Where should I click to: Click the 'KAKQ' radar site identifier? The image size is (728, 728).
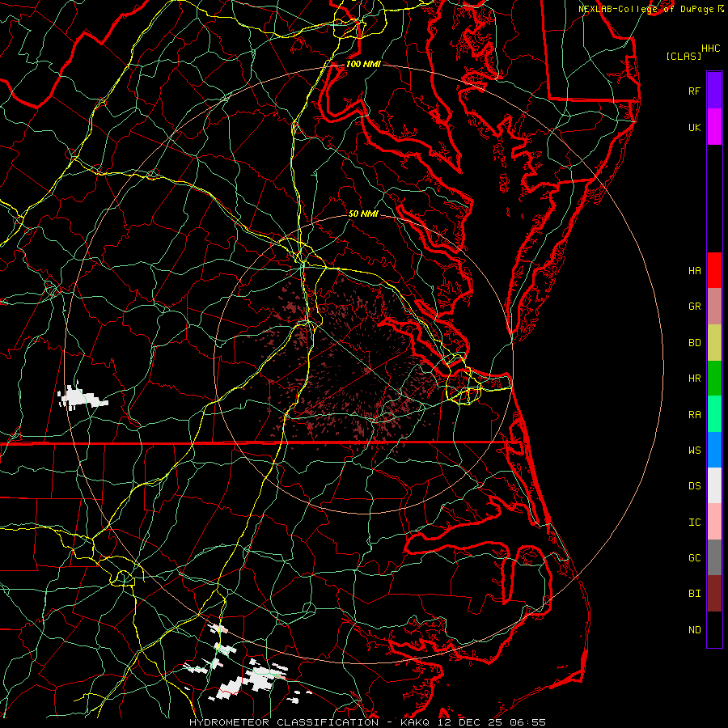415,722
